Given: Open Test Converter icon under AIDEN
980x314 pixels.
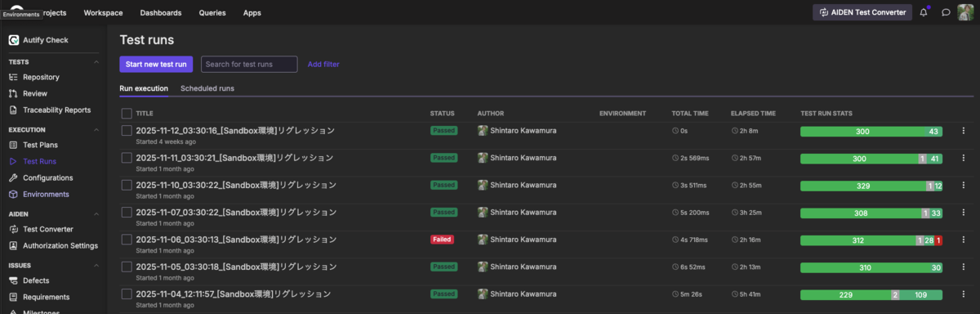Looking at the screenshot, I should pyautogui.click(x=14, y=229).
